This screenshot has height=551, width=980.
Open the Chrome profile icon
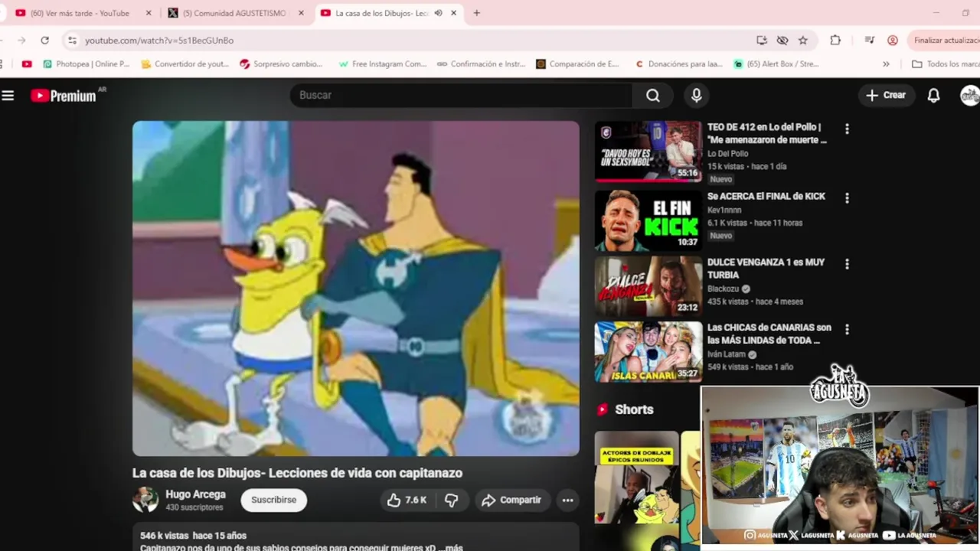coord(893,40)
